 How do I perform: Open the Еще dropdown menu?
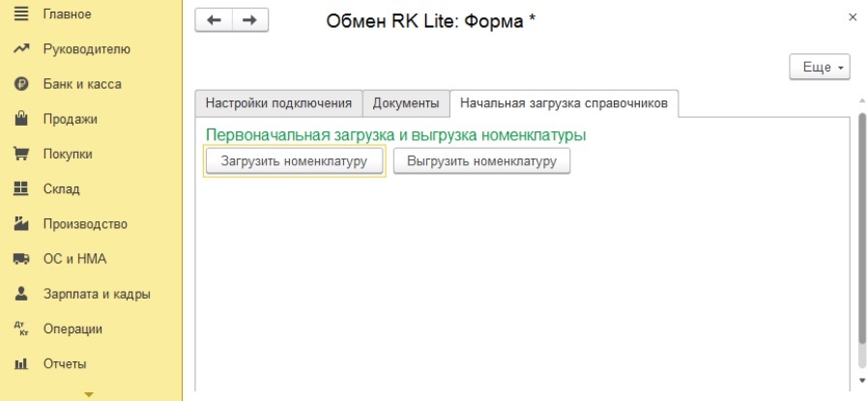pos(820,67)
